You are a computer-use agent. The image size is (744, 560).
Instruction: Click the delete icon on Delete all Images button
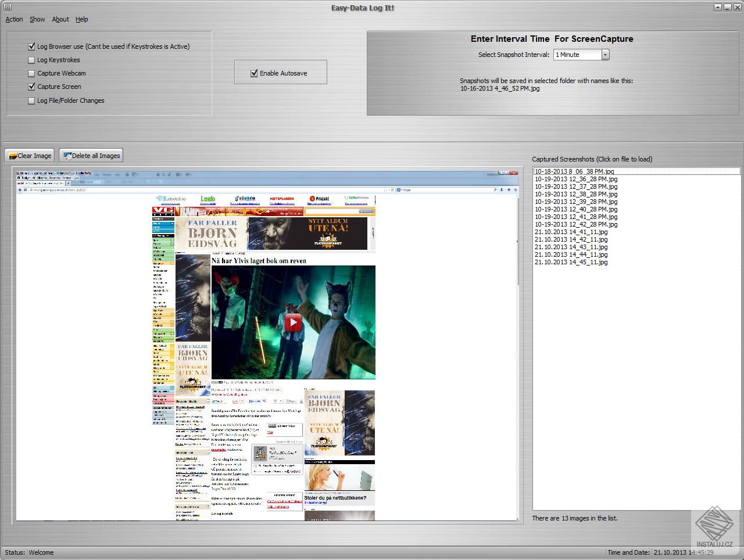[67, 155]
